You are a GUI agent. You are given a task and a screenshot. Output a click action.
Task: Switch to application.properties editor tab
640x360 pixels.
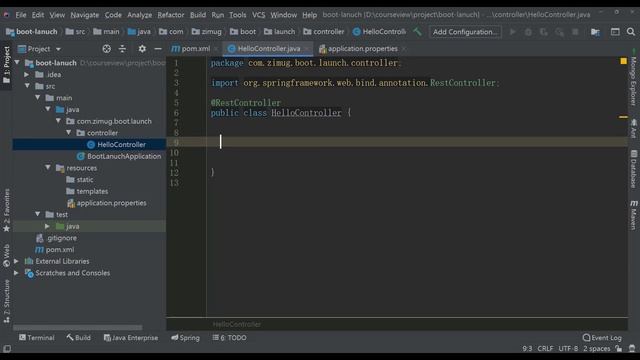(x=358, y=49)
